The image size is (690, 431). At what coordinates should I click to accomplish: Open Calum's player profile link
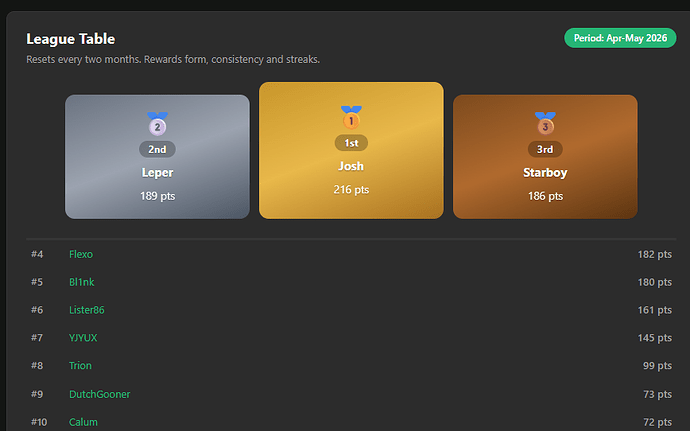click(83, 422)
